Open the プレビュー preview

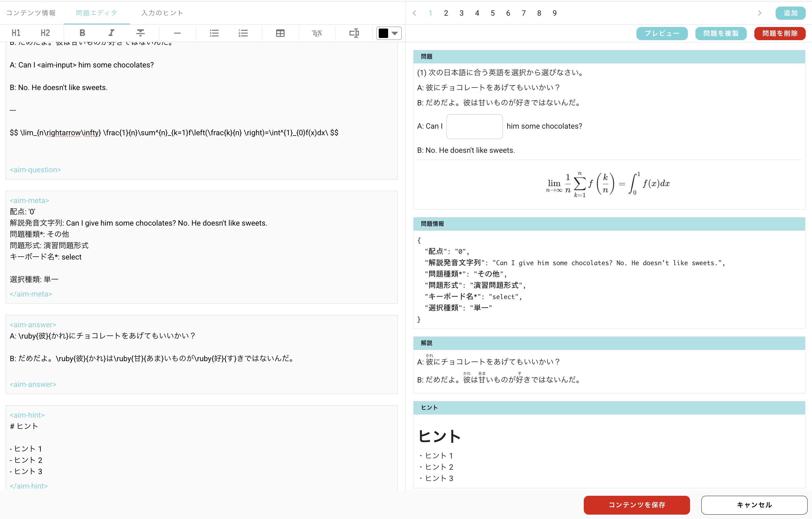click(x=662, y=33)
